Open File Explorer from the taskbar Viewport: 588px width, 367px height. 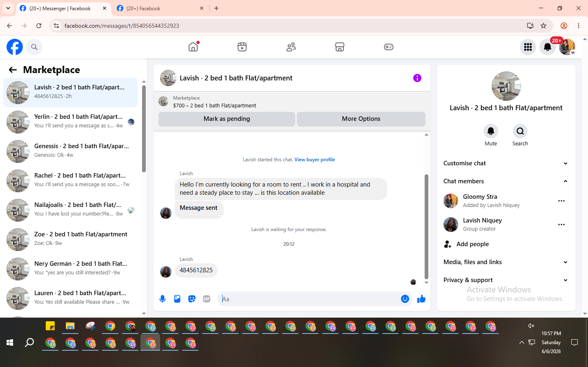70,326
